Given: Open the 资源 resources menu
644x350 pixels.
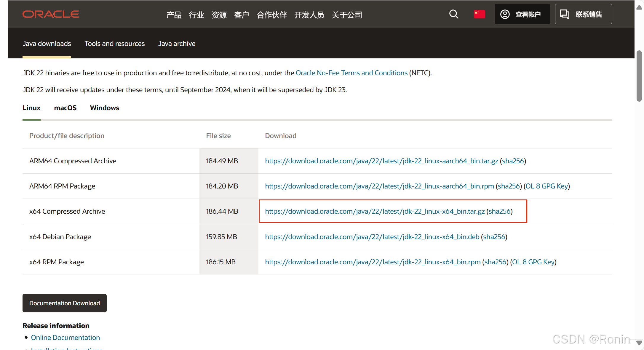Looking at the screenshot, I should pos(219,15).
